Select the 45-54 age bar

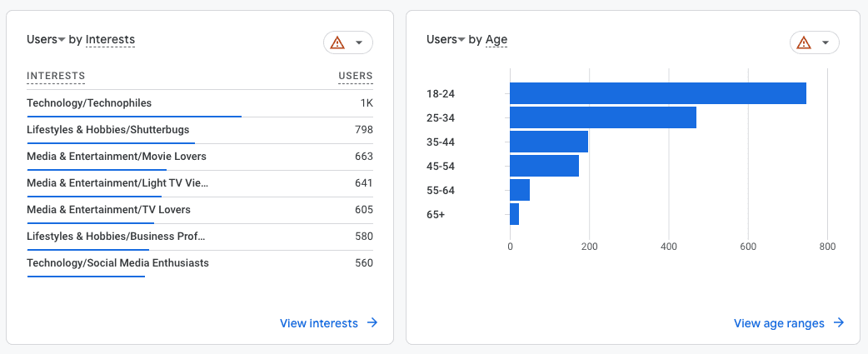(x=544, y=166)
